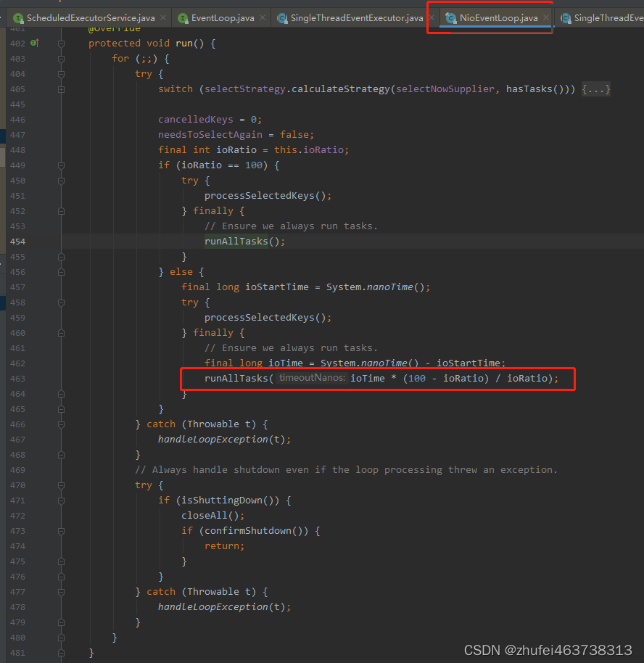
Task: Collapse the run() method fold at line 402
Action: (62, 44)
